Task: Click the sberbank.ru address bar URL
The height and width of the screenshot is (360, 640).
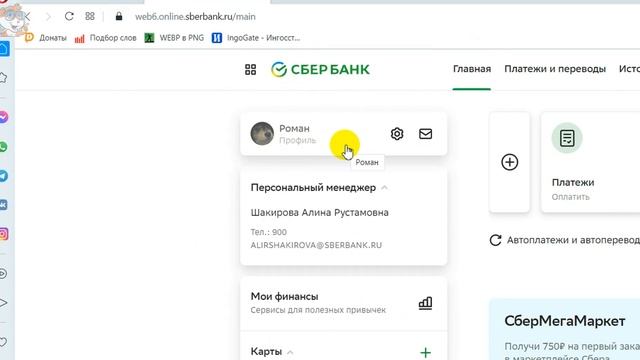Action: (x=195, y=17)
